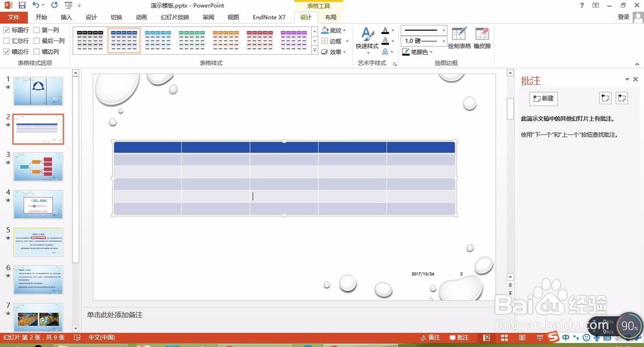Open WordArt styles dialog launcher
The height and width of the screenshot is (347, 644).
point(395,64)
